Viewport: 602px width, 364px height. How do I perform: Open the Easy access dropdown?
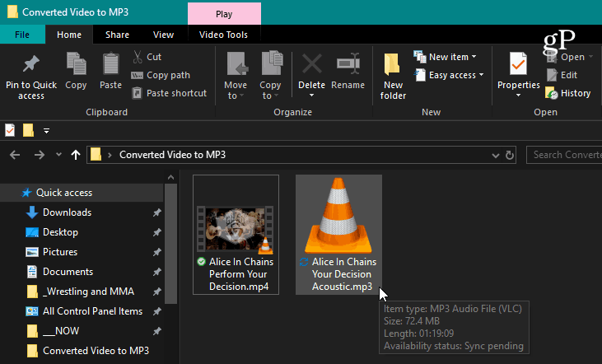(x=449, y=75)
